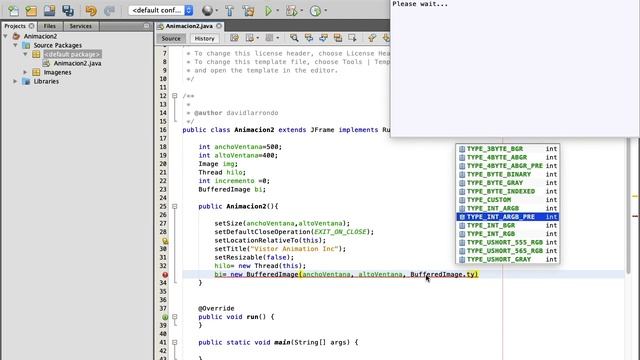Select the Imagenes package
Viewport: 640px width, 360px height.
tap(57, 72)
